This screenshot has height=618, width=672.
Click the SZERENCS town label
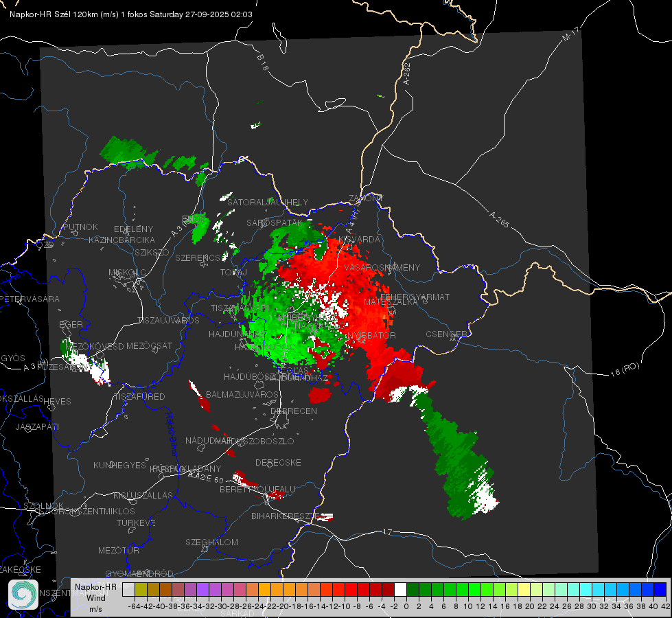198,257
